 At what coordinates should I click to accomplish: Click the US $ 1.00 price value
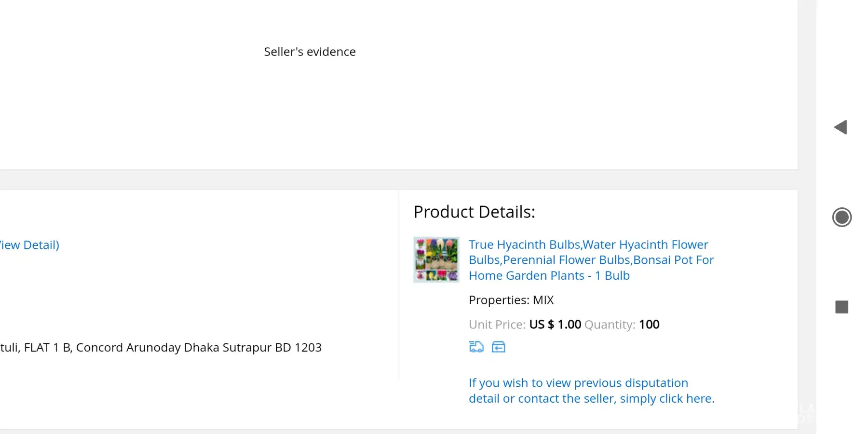pyautogui.click(x=555, y=325)
